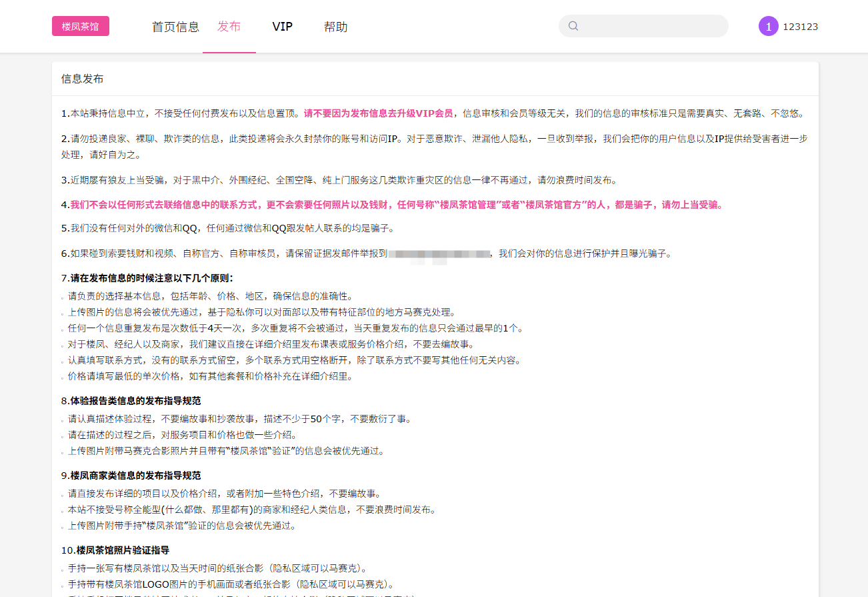Click the 楼凤茶馆 pink logo button
The height and width of the screenshot is (597, 868).
point(81,27)
